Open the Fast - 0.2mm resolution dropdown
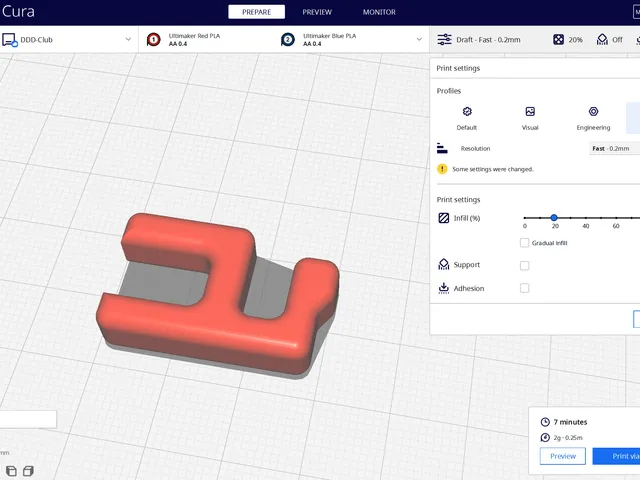 (x=614, y=149)
